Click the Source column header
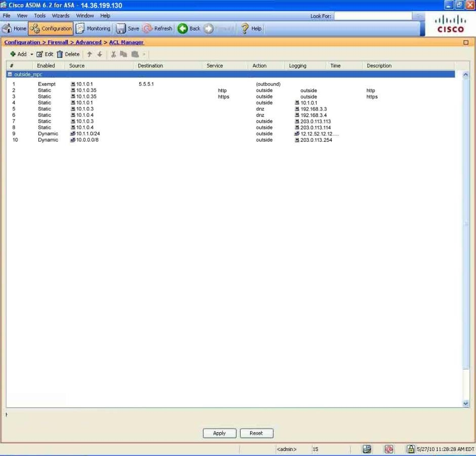The image size is (476, 456). pos(99,66)
